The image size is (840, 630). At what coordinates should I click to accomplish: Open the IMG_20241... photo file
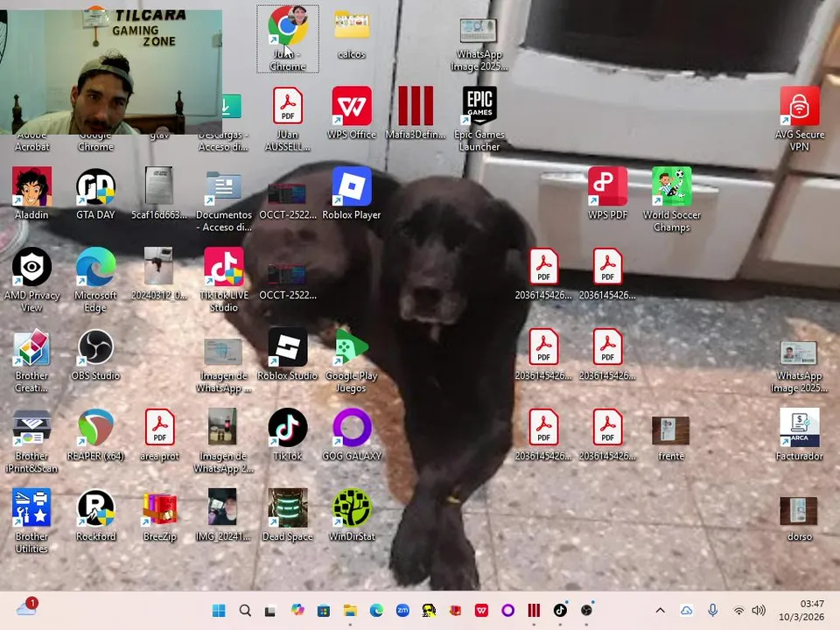[223, 514]
